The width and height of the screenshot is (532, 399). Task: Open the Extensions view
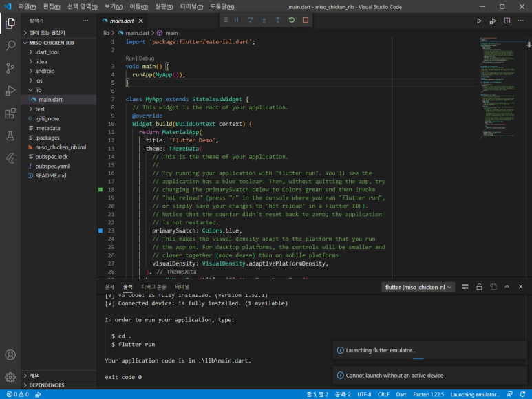coord(10,114)
